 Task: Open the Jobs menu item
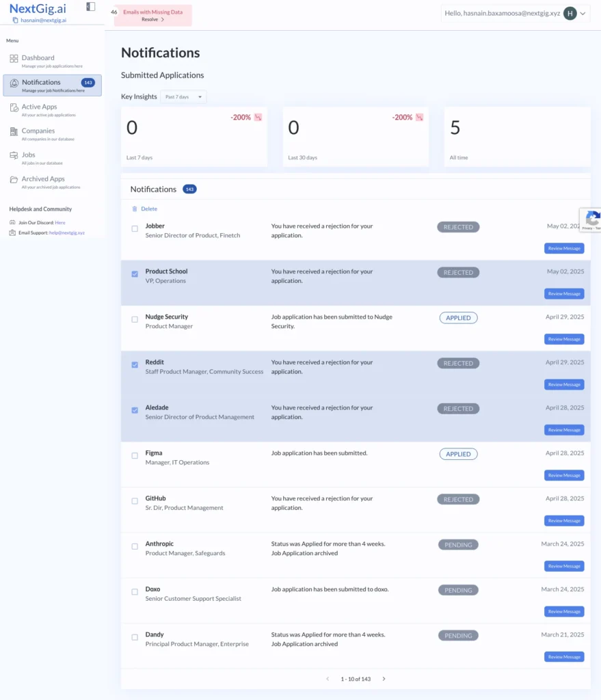52,158
